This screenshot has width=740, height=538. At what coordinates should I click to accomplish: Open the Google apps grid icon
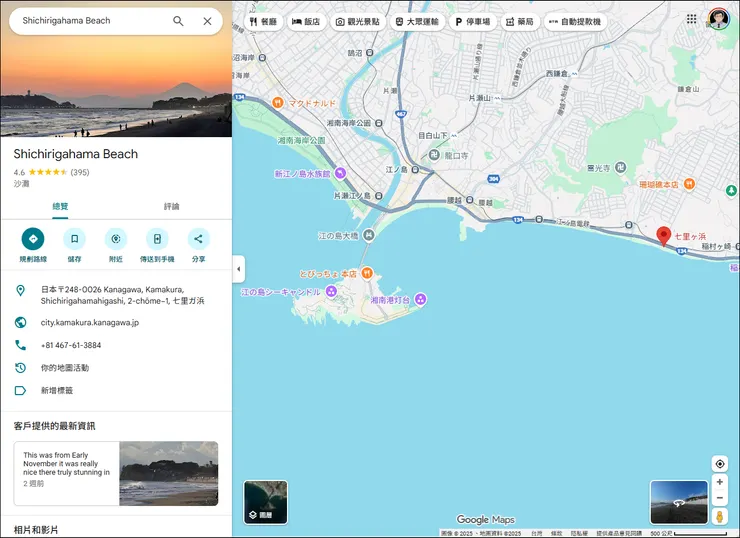(691, 19)
